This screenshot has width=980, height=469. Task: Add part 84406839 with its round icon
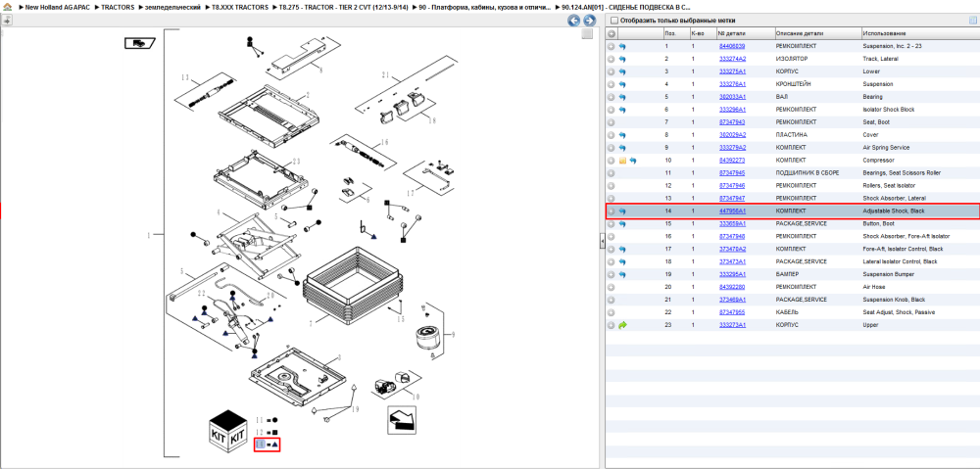[612, 46]
